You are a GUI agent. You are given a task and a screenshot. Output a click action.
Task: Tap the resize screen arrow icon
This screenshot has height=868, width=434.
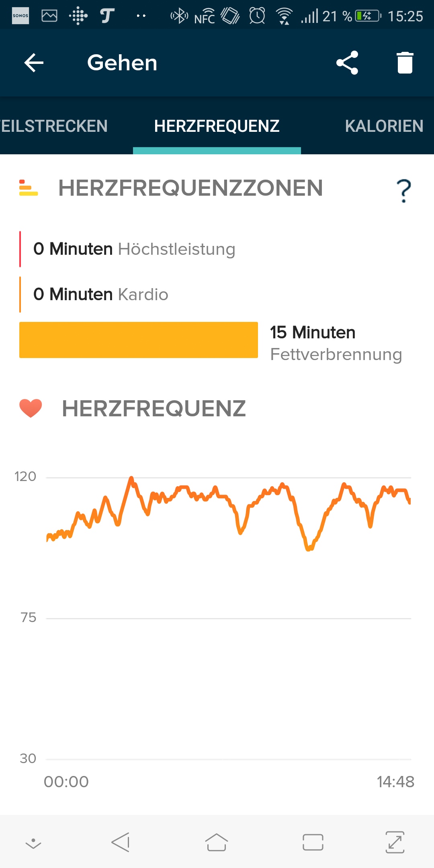[395, 842]
